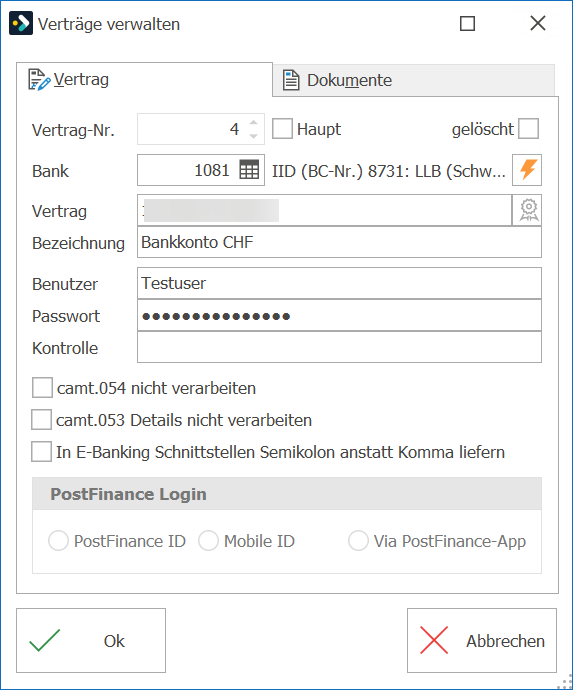Toggle the Haupt checkbox
574x690 pixels.
point(282,129)
